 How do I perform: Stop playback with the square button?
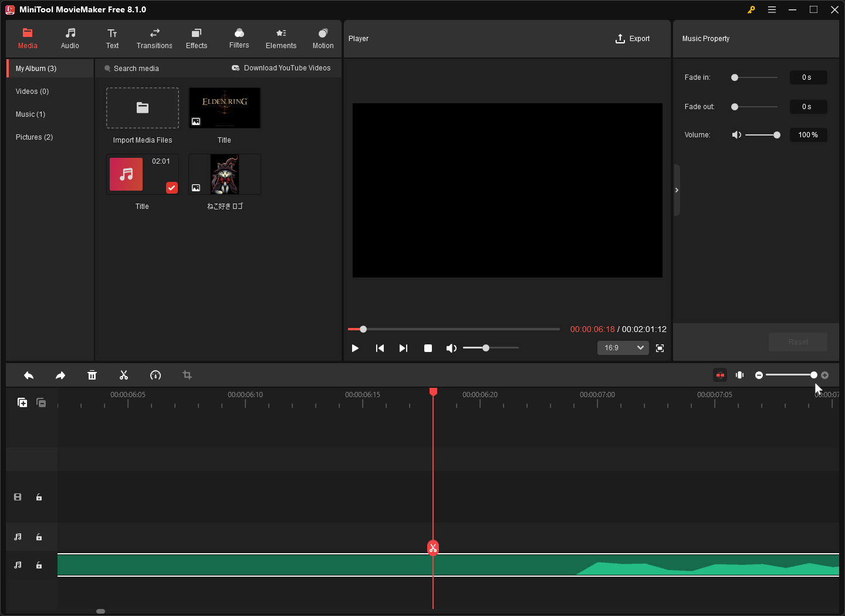428,348
